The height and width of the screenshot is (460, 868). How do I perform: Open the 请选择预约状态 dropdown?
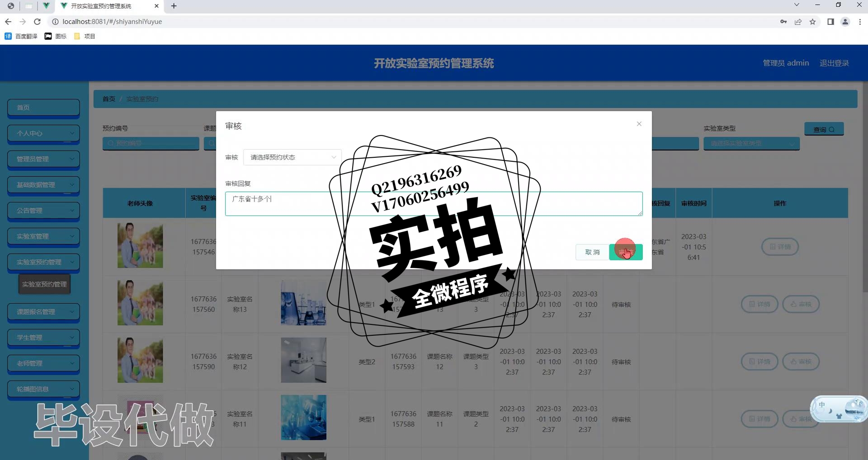coord(292,157)
